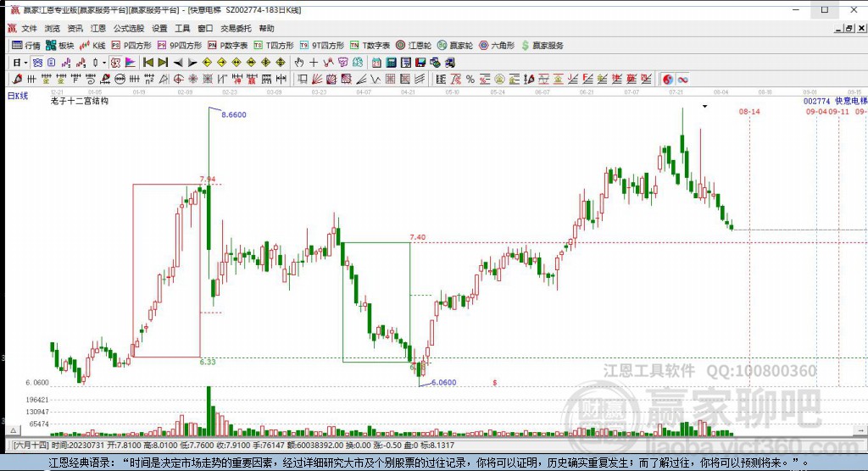This screenshot has height=471, width=868.
Task: Click the up triangle at volume panel's left
Action: tap(14, 429)
